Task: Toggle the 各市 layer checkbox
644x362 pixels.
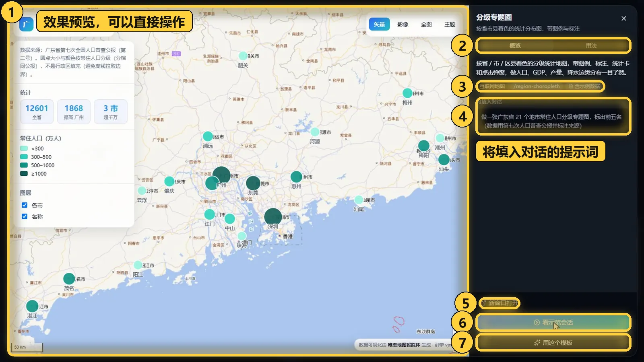Action: click(25, 205)
